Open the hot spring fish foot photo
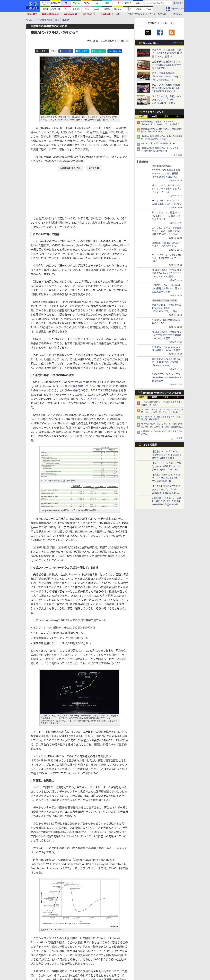The height and width of the screenshot is (980, 210). coord(80,86)
